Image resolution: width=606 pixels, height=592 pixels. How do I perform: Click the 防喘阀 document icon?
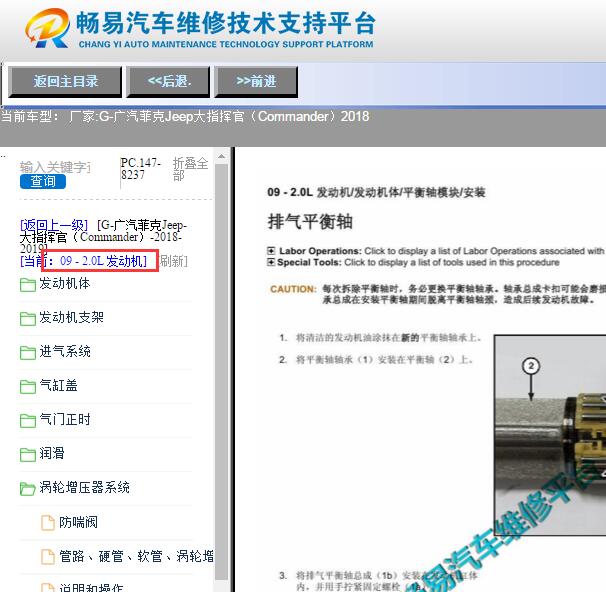pos(48,523)
